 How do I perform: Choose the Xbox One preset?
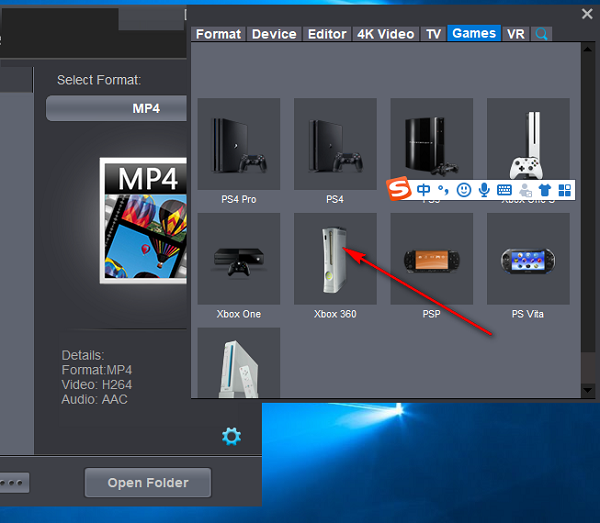click(239, 259)
